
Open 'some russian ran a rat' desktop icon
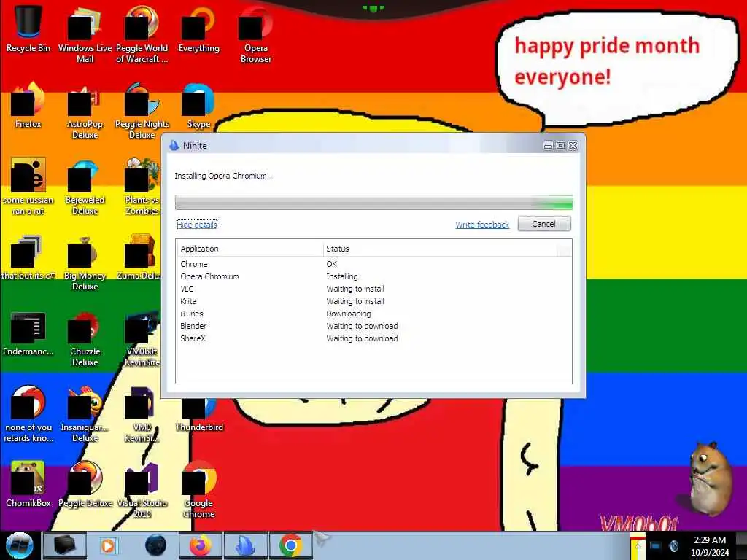click(x=28, y=186)
